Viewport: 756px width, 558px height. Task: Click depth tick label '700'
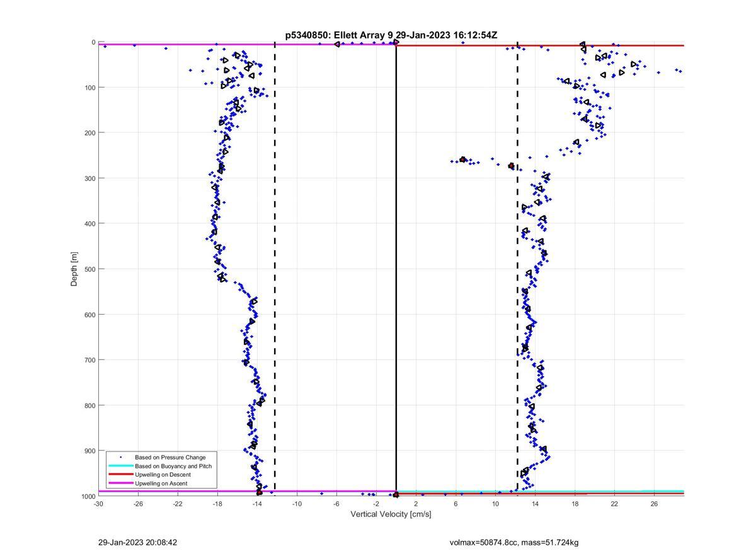[x=89, y=360]
